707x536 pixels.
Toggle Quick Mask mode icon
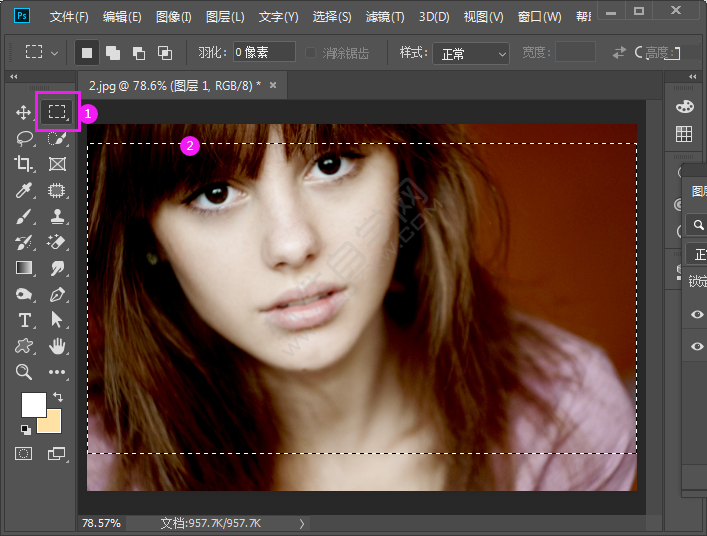[x=23, y=454]
